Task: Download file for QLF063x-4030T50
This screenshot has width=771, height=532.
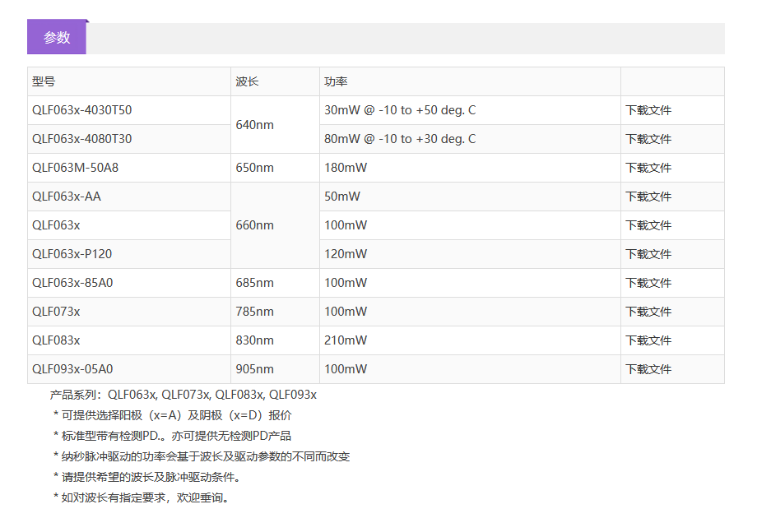Action: [x=648, y=110]
